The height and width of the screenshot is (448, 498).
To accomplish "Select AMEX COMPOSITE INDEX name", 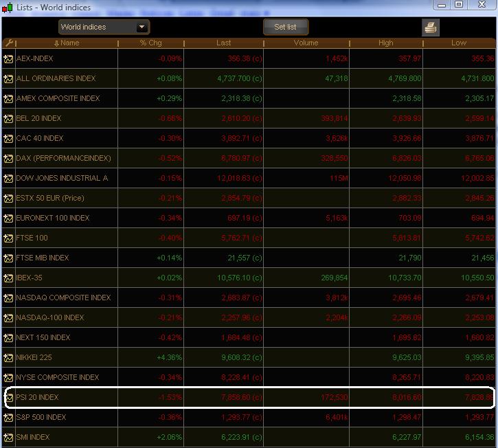I will tap(58, 98).
